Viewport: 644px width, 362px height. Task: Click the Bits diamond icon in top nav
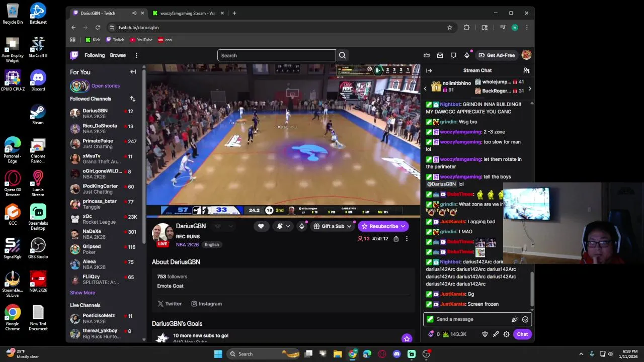(x=466, y=55)
